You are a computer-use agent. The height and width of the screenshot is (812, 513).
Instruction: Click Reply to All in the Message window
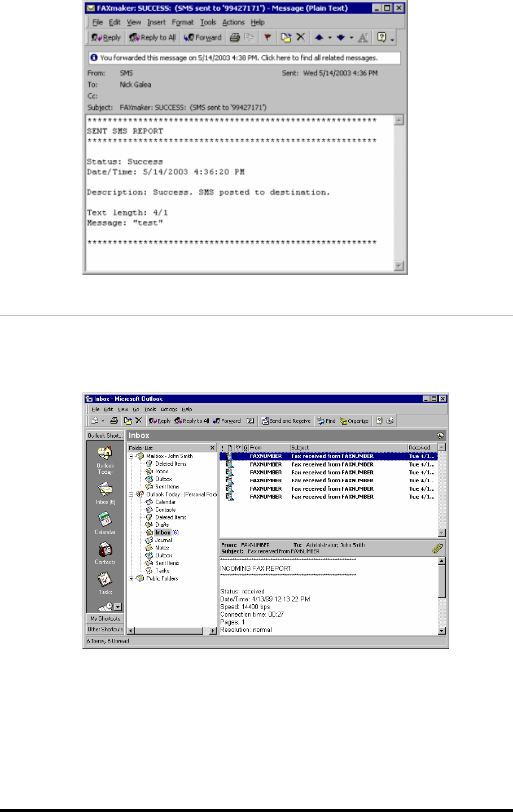pos(152,37)
